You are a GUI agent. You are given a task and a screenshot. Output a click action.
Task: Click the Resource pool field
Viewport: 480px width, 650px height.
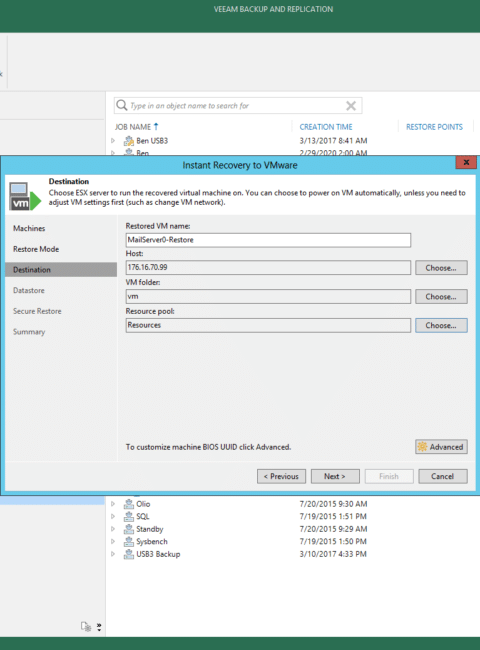click(x=268, y=325)
